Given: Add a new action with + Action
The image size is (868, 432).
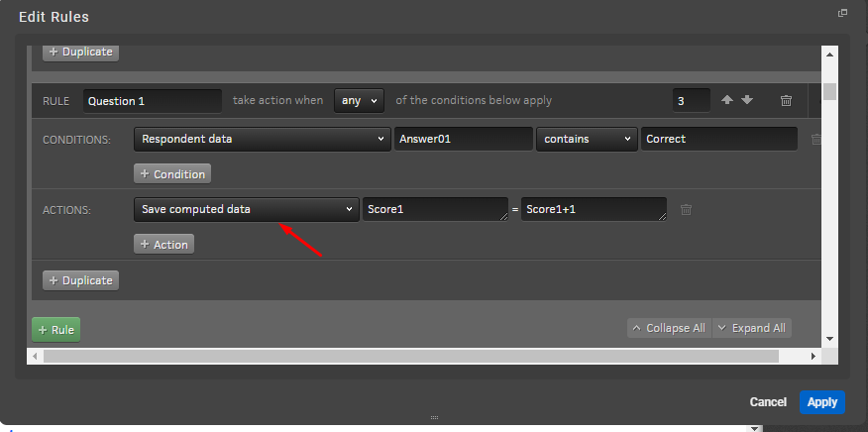Looking at the screenshot, I should click(x=163, y=244).
